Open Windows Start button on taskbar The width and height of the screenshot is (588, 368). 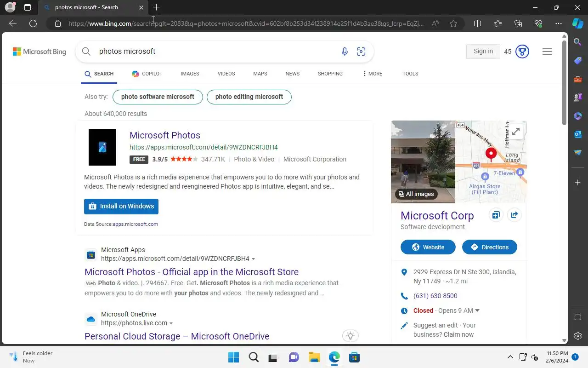click(233, 357)
